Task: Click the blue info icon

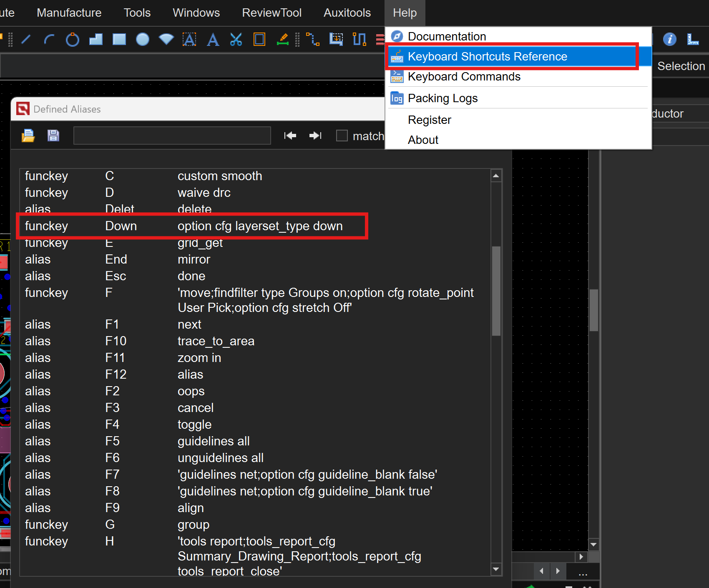Action: click(x=669, y=39)
